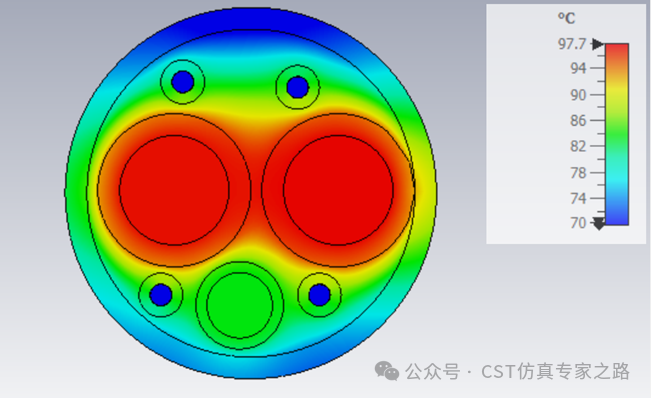Select the bottom center green conductor
Screen dimensions: 651x398
tap(240, 305)
